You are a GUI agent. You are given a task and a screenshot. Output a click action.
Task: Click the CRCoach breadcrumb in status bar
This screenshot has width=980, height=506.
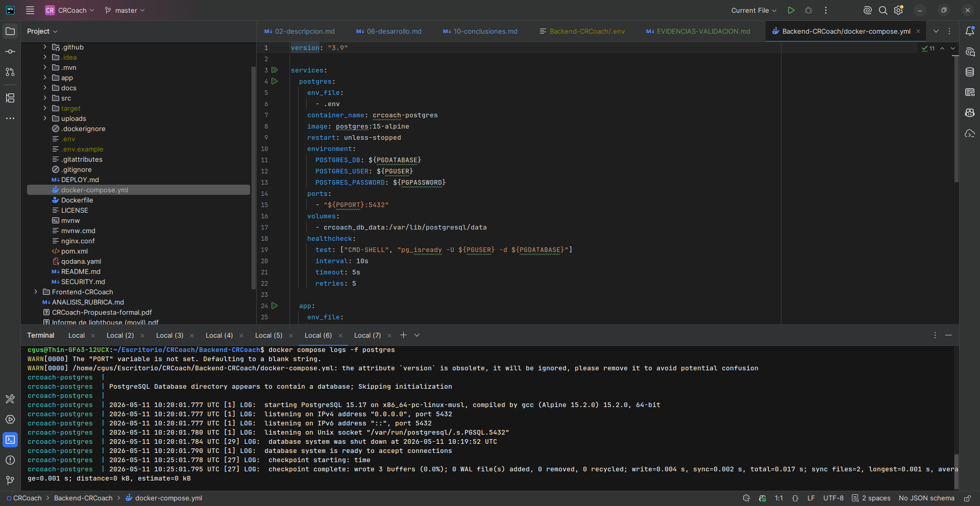24,498
